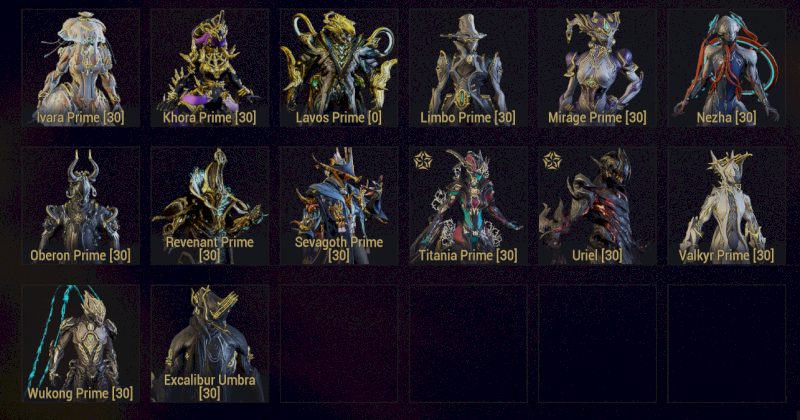
Task: Click the Wukong Prime [30] name label
Action: pos(81,393)
